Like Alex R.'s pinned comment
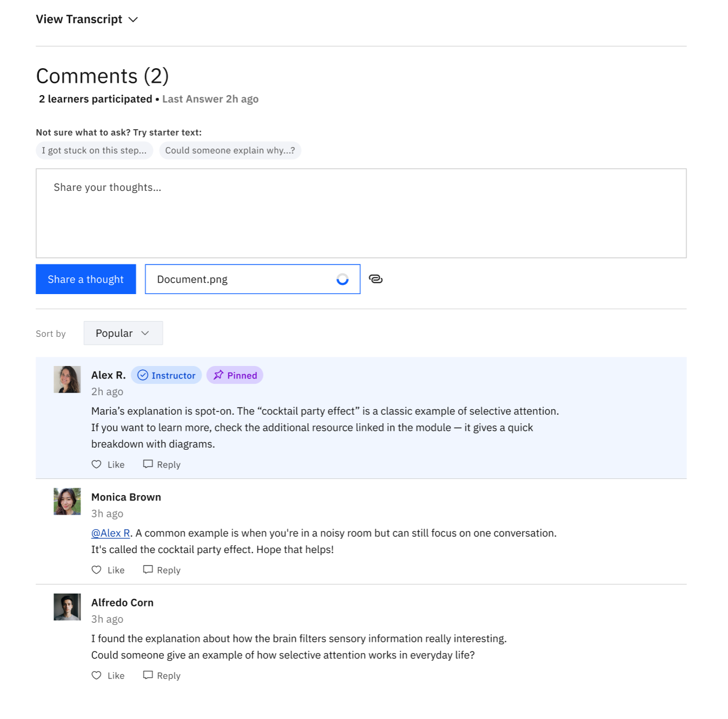This screenshot has width=728, height=719. point(108,464)
